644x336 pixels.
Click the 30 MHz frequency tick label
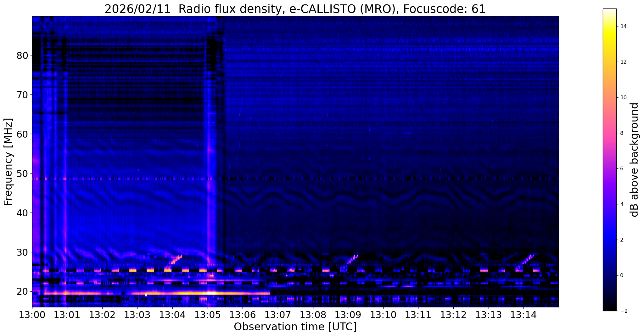coord(22,252)
